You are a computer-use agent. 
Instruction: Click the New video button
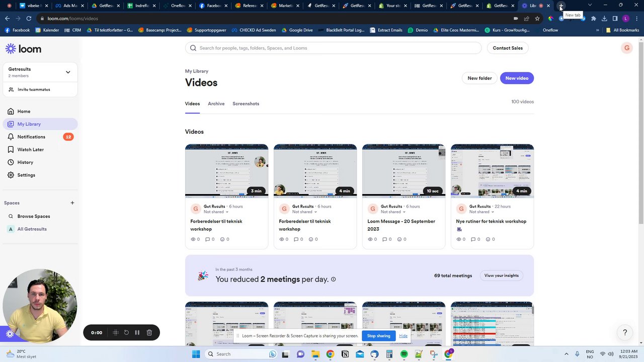point(517,78)
